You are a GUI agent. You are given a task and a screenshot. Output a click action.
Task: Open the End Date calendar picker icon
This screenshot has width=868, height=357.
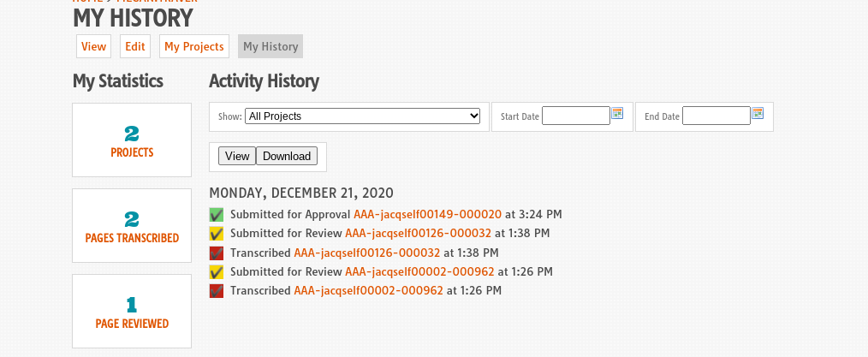point(758,114)
